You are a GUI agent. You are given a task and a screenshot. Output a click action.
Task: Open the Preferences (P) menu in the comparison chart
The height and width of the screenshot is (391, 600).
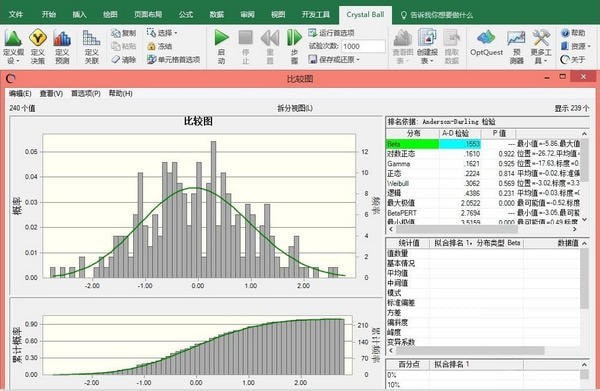[86, 93]
